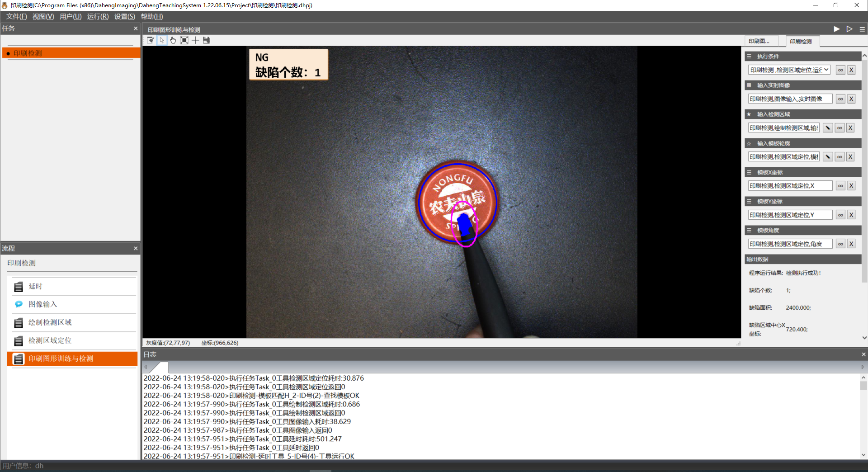Click the 模板角度 input field
868x472 pixels.
[x=790, y=244]
